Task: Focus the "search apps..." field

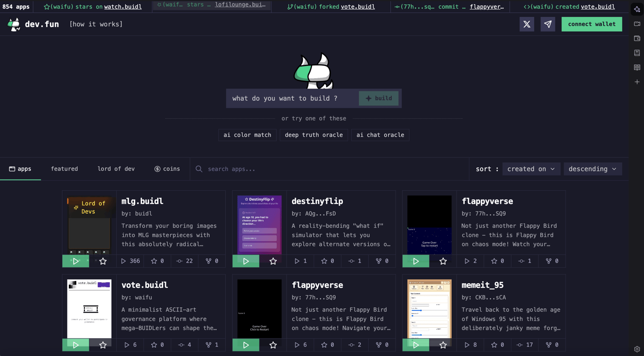Action: (330, 169)
